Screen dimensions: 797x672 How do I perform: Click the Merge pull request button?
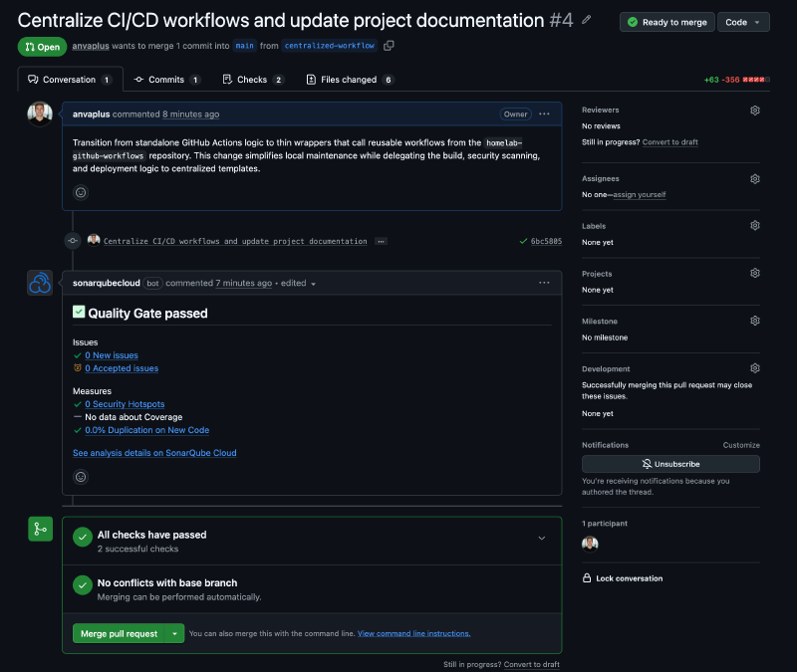point(119,633)
